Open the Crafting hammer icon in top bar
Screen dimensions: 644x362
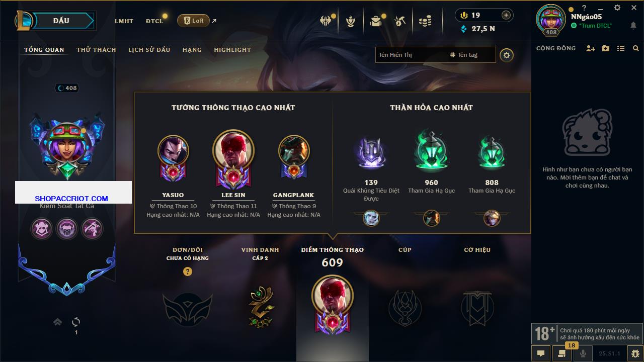tap(400, 21)
